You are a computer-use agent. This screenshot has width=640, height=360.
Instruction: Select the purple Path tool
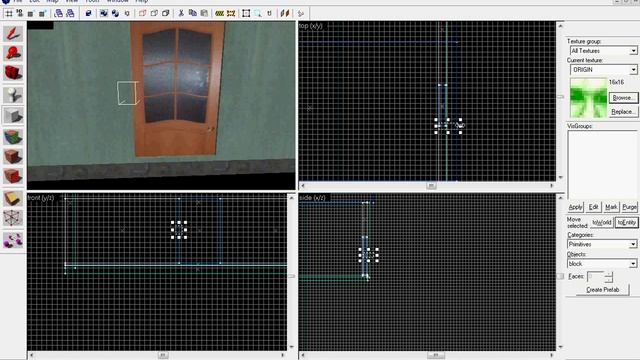coord(13,240)
